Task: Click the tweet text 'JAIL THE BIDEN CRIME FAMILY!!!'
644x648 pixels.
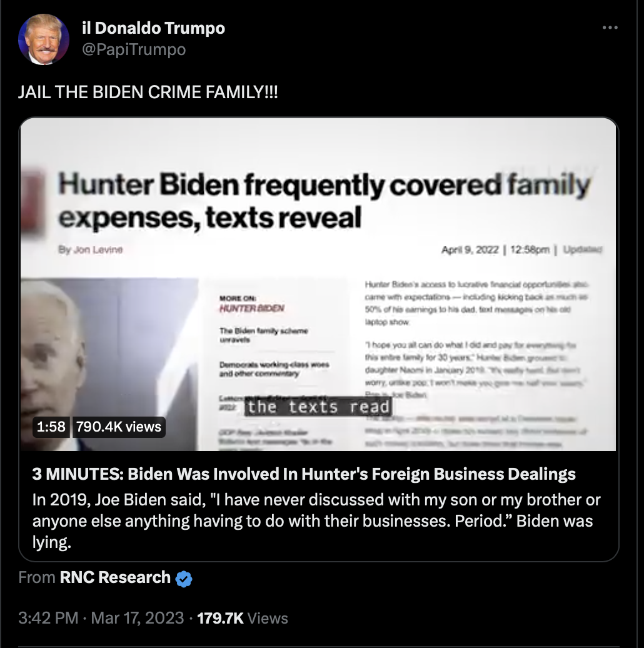Action: pyautogui.click(x=148, y=92)
